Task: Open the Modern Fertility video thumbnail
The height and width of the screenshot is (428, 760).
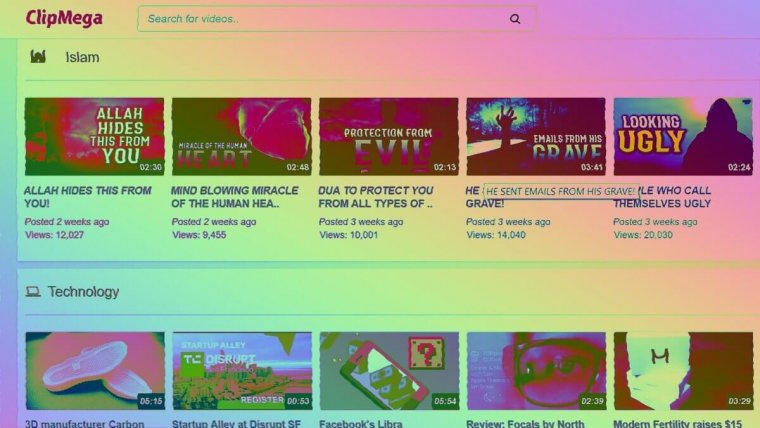Action: click(682, 370)
